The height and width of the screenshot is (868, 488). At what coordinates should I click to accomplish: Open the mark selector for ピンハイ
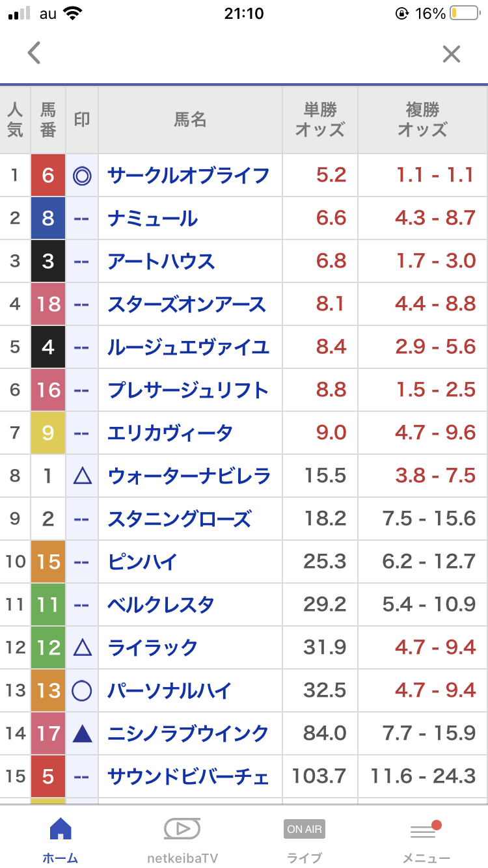tap(82, 562)
